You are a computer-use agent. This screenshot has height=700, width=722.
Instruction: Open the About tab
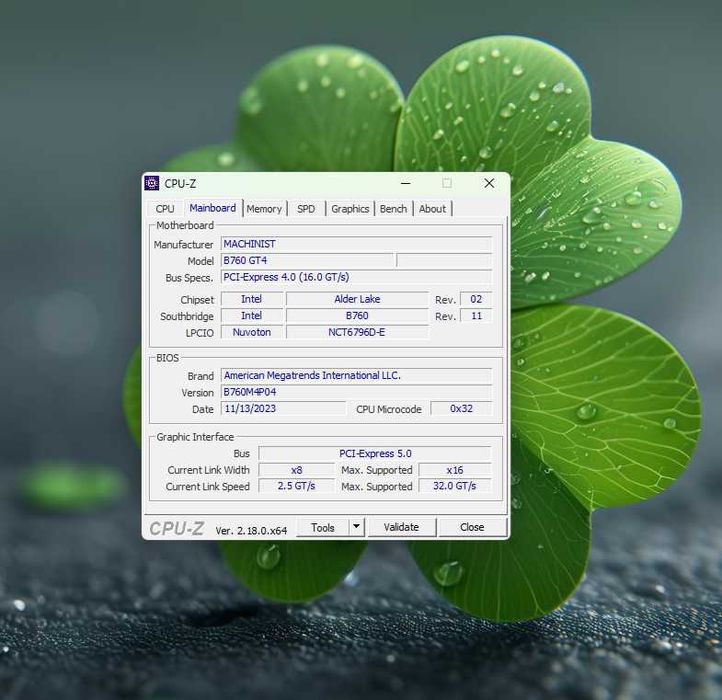pos(432,209)
